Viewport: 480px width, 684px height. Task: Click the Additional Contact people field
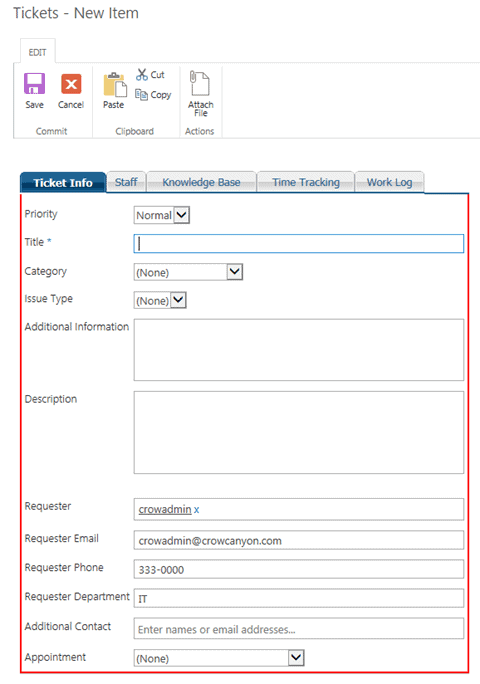click(299, 629)
